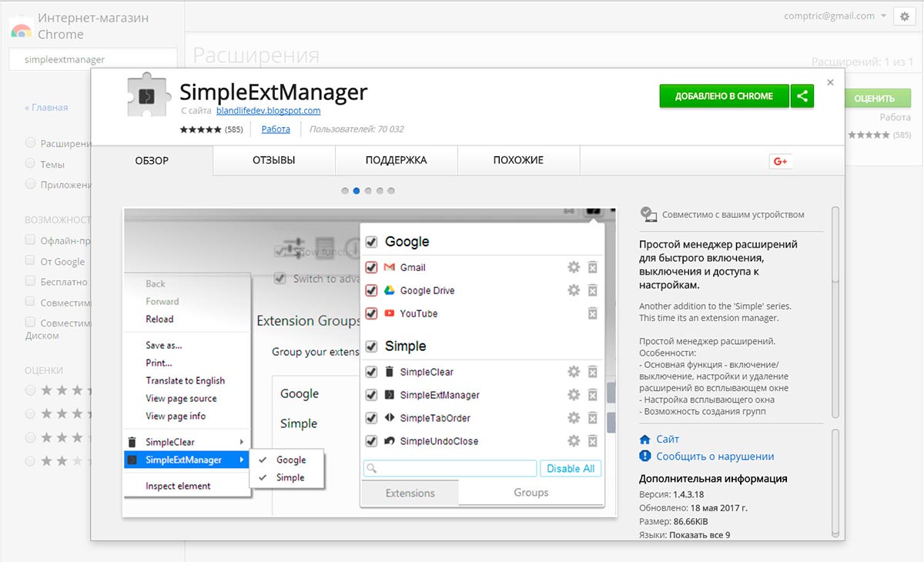Click Google Drive settings gear icon
924x562 pixels.
574,290
